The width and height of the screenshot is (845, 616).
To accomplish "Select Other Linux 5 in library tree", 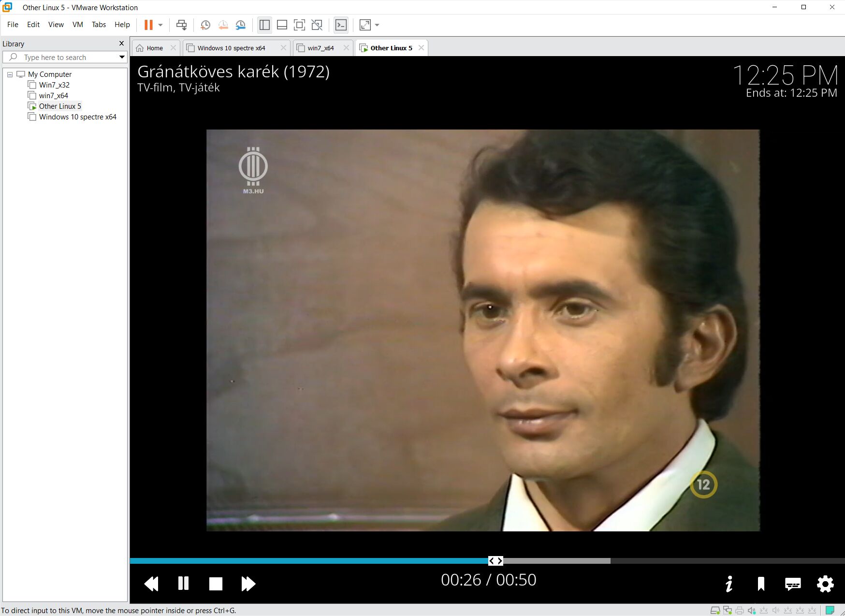I will pyautogui.click(x=60, y=106).
